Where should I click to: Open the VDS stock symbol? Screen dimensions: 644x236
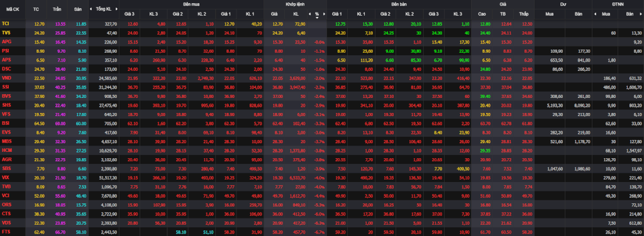[6, 222]
